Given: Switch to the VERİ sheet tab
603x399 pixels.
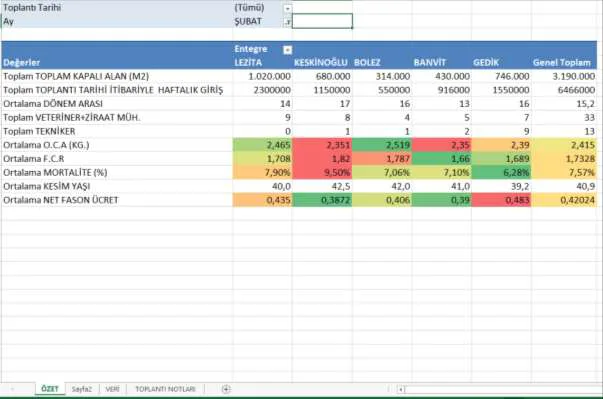Looking at the screenshot, I should point(112,389).
